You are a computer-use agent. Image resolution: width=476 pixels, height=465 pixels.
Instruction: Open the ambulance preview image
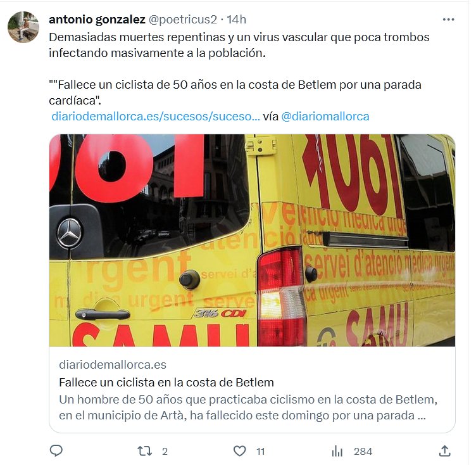pyautogui.click(x=253, y=240)
